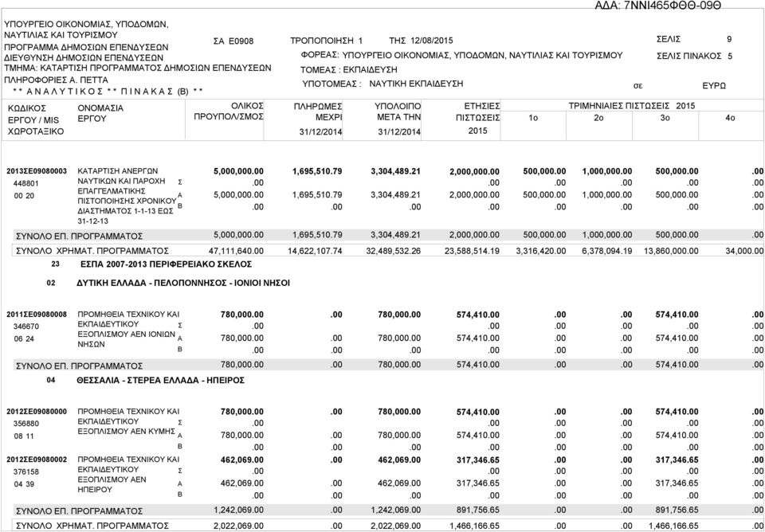
Task: Select project code 2012ΣΕ09080002
Action: pyautogui.click(x=37, y=460)
